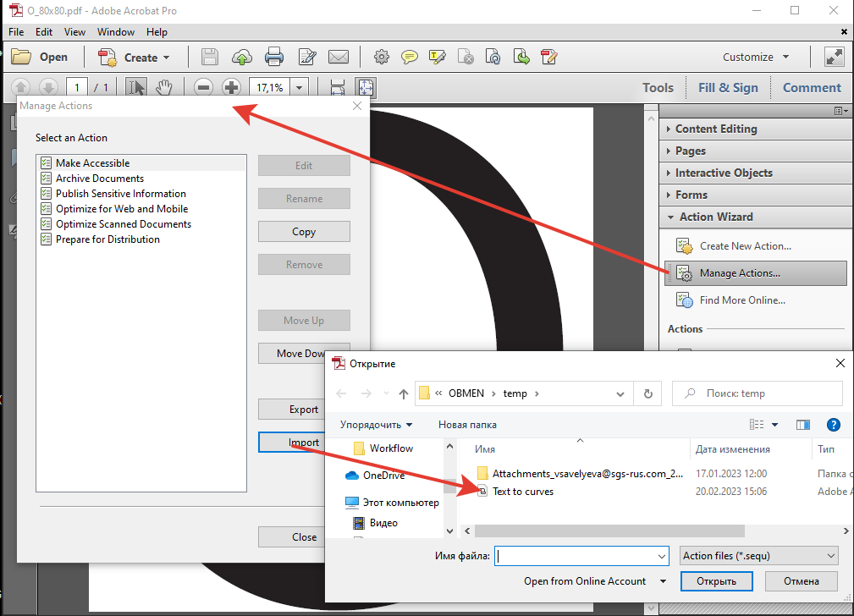
Task: Open the View menu
Action: (74, 31)
